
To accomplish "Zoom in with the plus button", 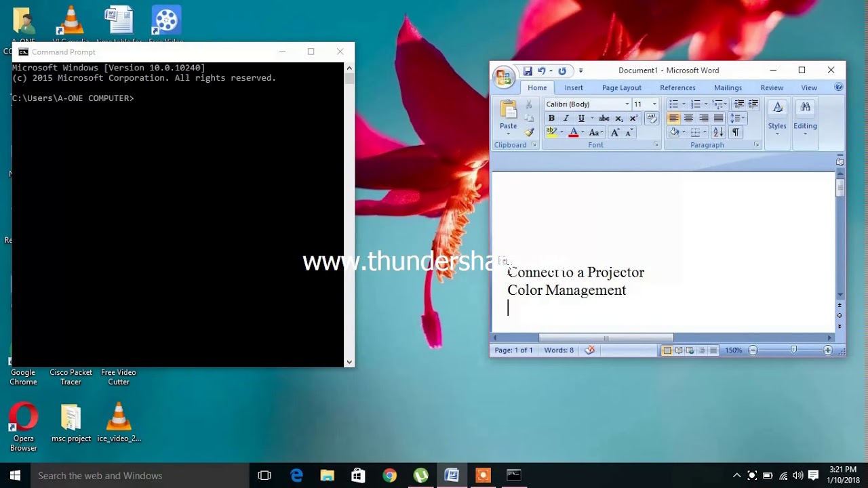I will point(827,350).
